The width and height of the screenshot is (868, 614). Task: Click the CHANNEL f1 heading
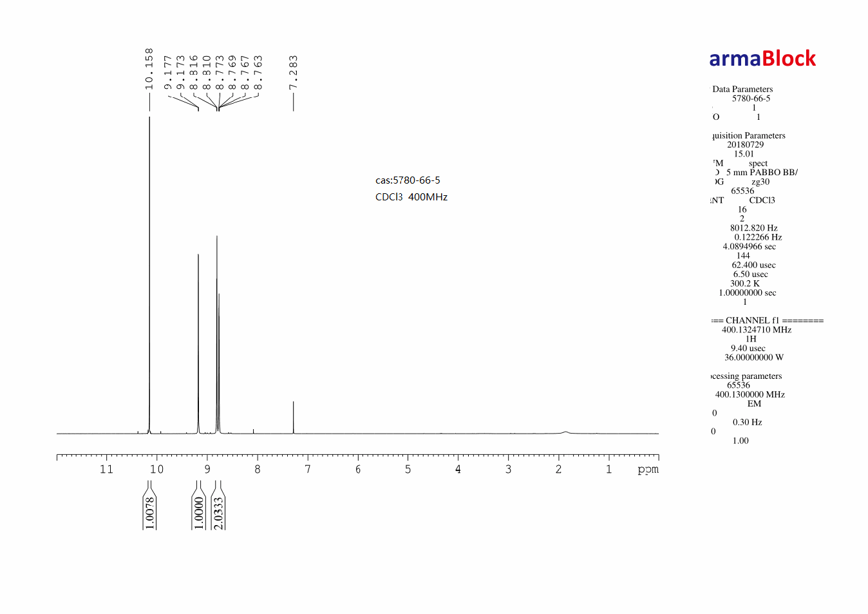[x=768, y=320]
